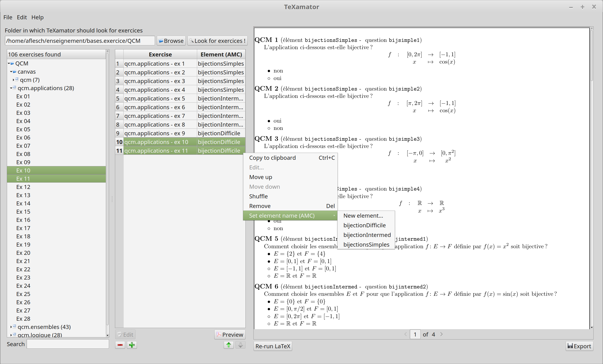Go to previous PDF page arrow
This screenshot has height=364, width=603.
[406, 334]
